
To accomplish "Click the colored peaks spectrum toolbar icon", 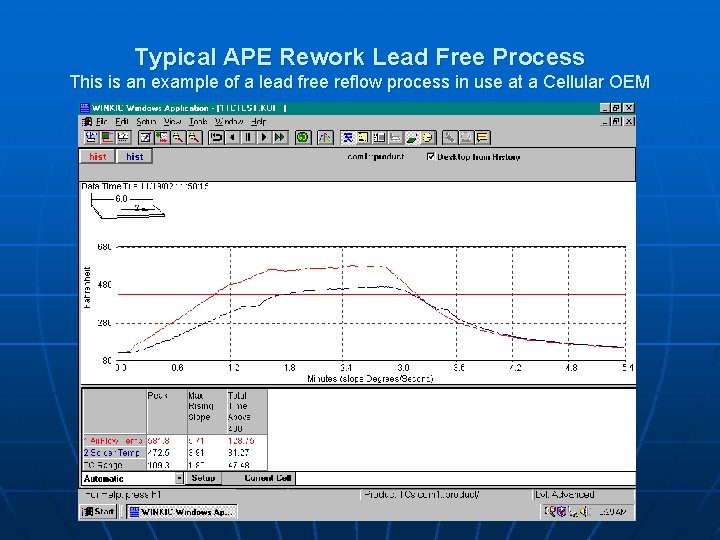I will tap(325, 137).
